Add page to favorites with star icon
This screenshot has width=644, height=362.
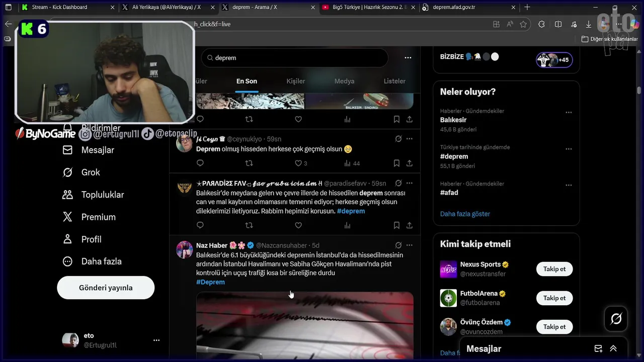click(x=523, y=24)
